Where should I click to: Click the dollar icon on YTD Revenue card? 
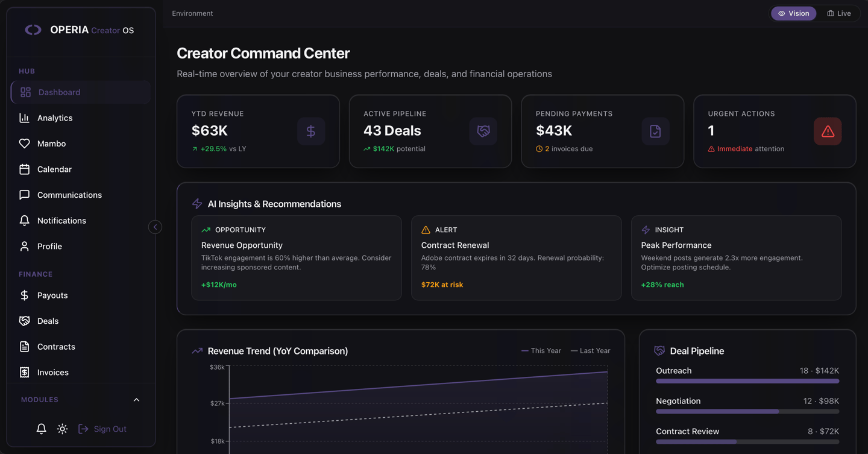tap(311, 131)
